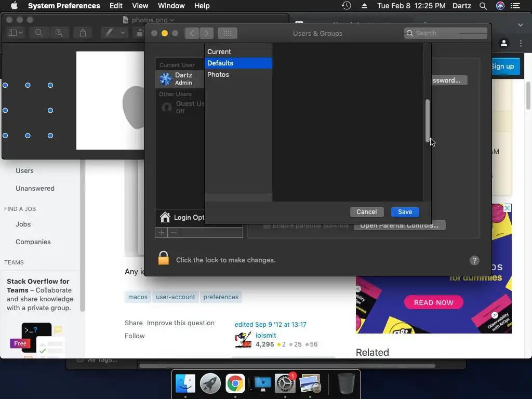532x399 pixels.
Task: Open the System Preferences menu
Action: (64, 6)
